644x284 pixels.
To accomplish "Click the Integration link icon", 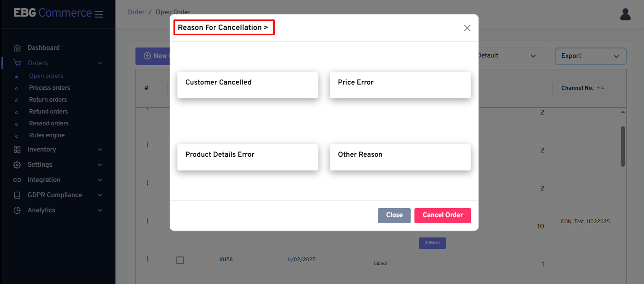I will point(17,180).
